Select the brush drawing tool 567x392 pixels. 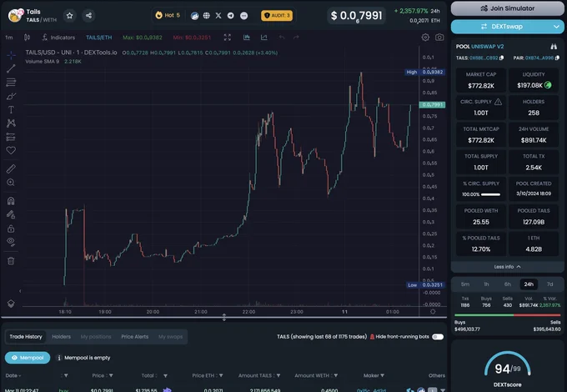click(x=11, y=96)
